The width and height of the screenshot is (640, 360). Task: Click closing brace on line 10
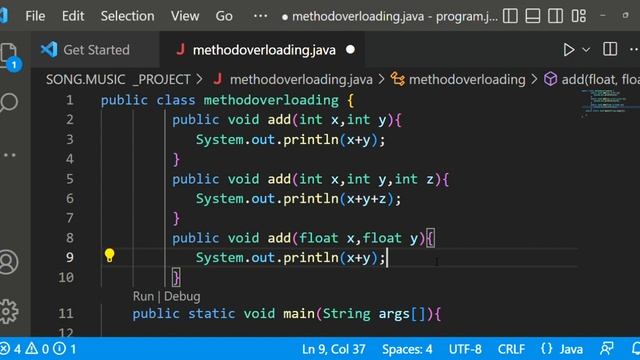[176, 278]
